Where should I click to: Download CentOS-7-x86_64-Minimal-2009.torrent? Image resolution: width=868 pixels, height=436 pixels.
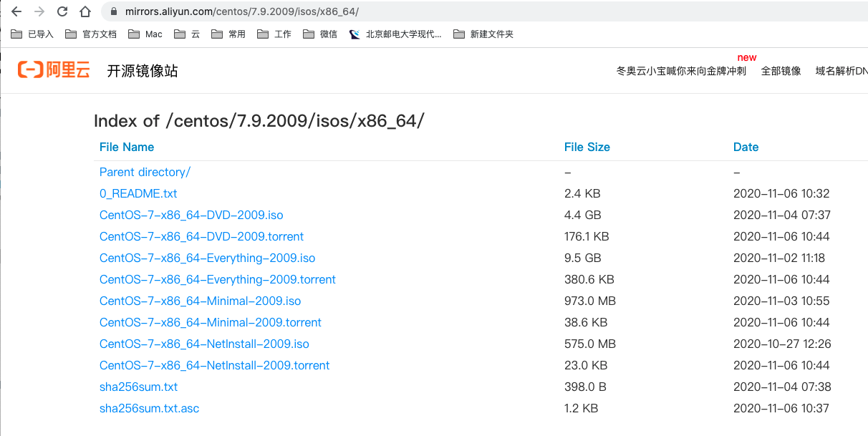pyautogui.click(x=211, y=322)
